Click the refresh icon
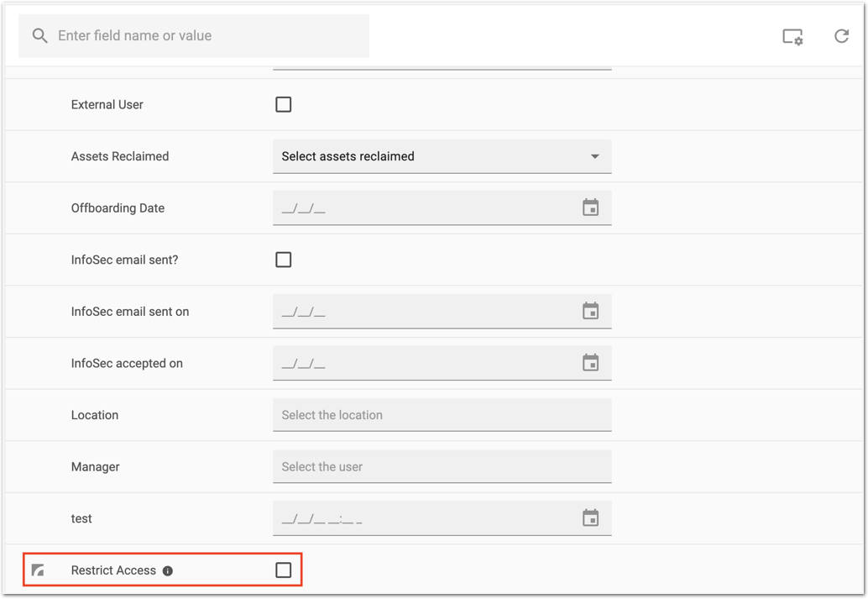Viewport: 868px width, 599px height. (841, 36)
